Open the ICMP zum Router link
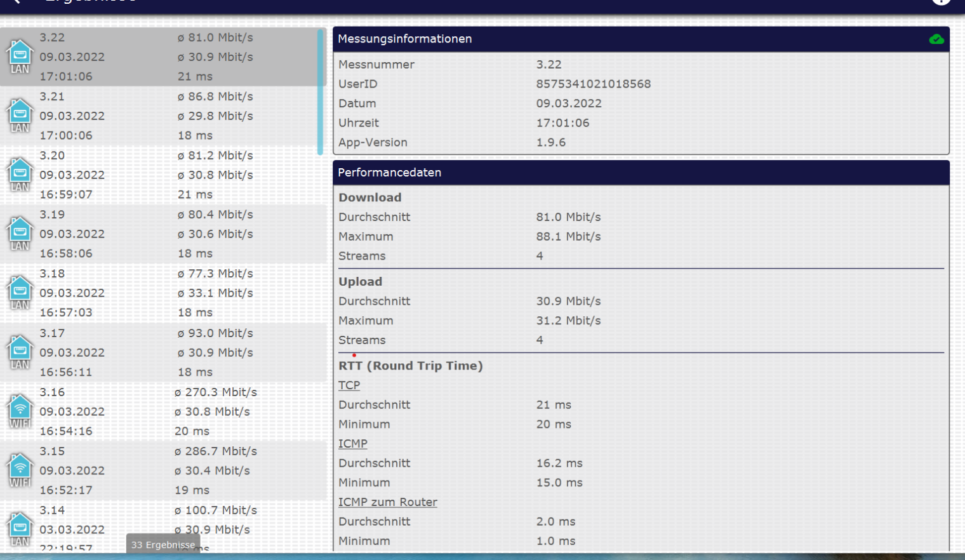965x560 pixels. [387, 502]
